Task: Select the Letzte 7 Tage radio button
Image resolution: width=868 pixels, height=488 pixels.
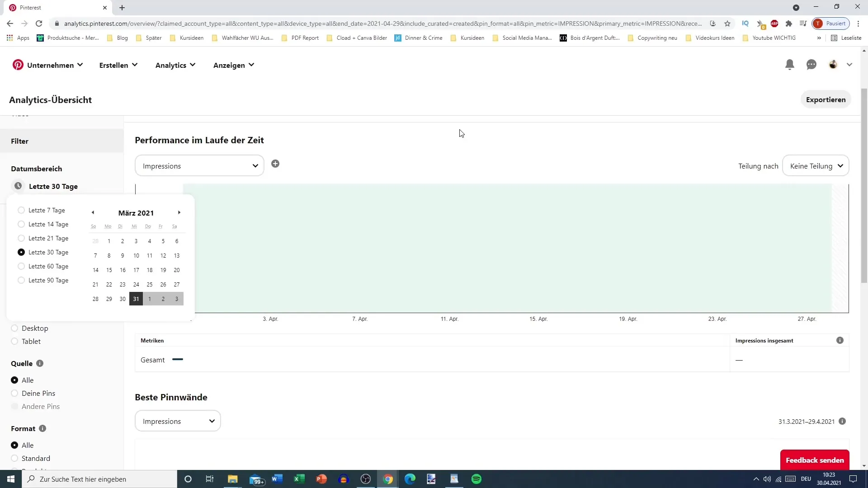Action: 21,210
